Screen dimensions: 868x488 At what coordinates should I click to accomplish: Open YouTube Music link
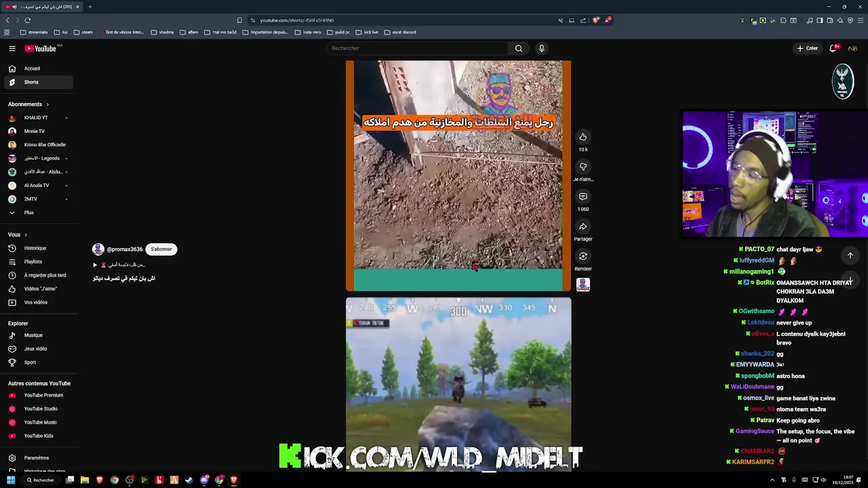tap(39, 422)
